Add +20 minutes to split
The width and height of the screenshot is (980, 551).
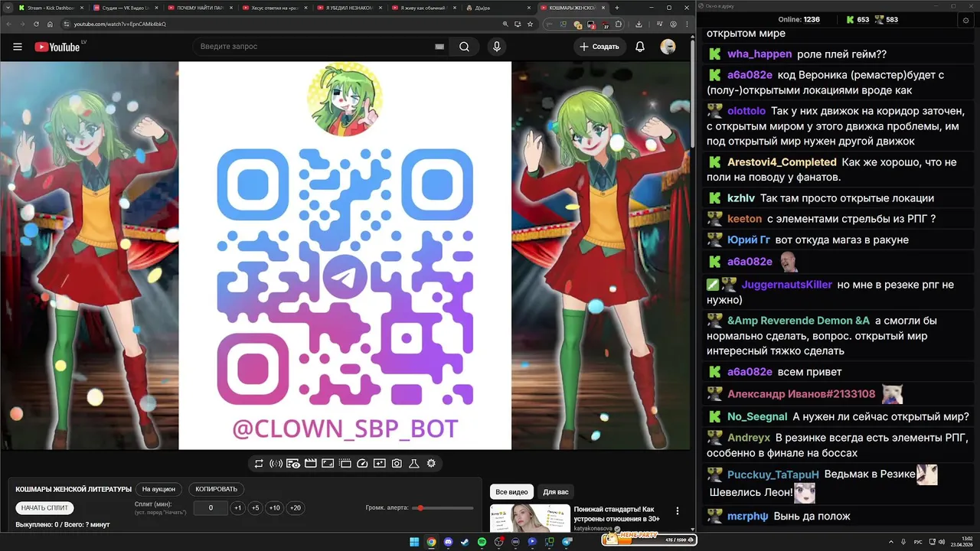pos(295,508)
